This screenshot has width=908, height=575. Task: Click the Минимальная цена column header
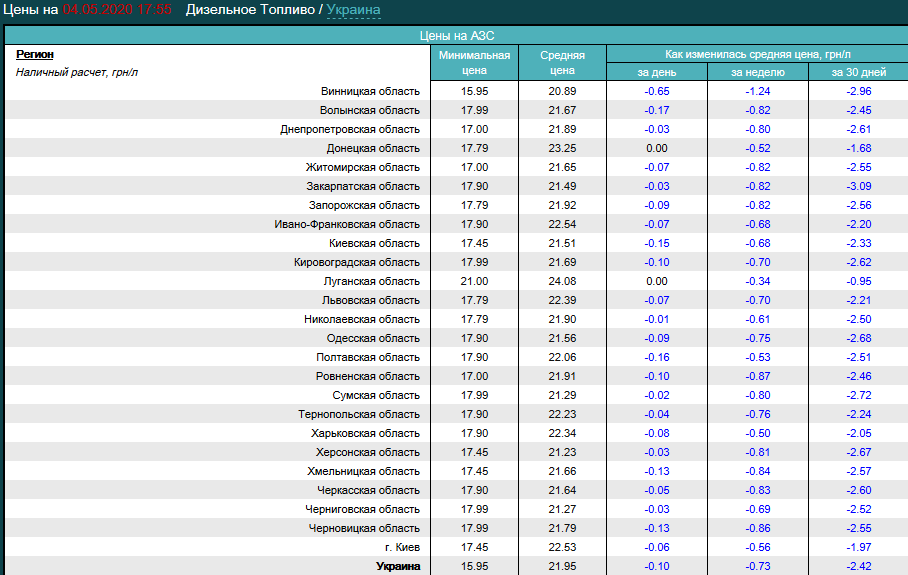click(474, 63)
